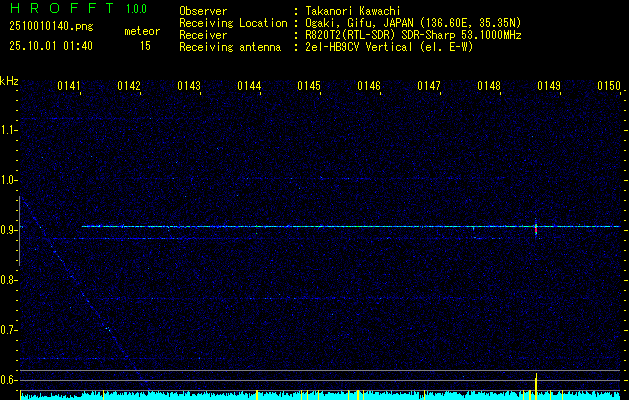Image resolution: width=629 pixels, height=400 pixels.
Task: Click the 0148 time marker
Action: 489,87
